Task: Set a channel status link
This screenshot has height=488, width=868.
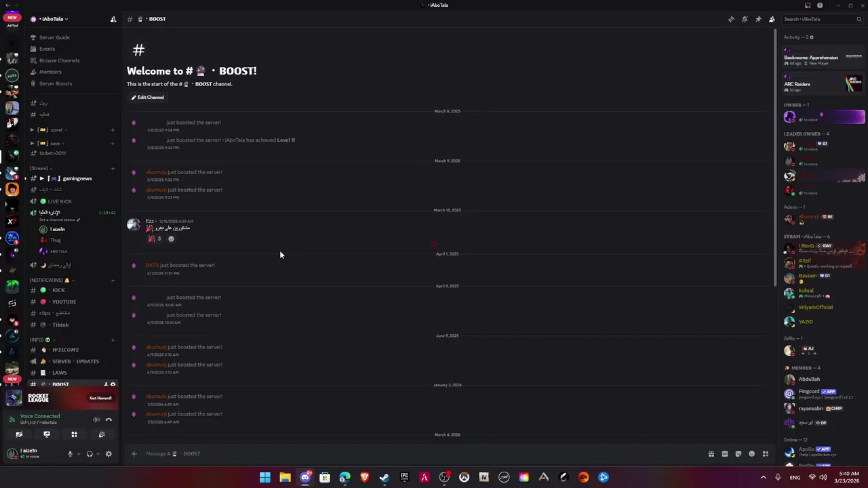Action: click(x=60, y=220)
